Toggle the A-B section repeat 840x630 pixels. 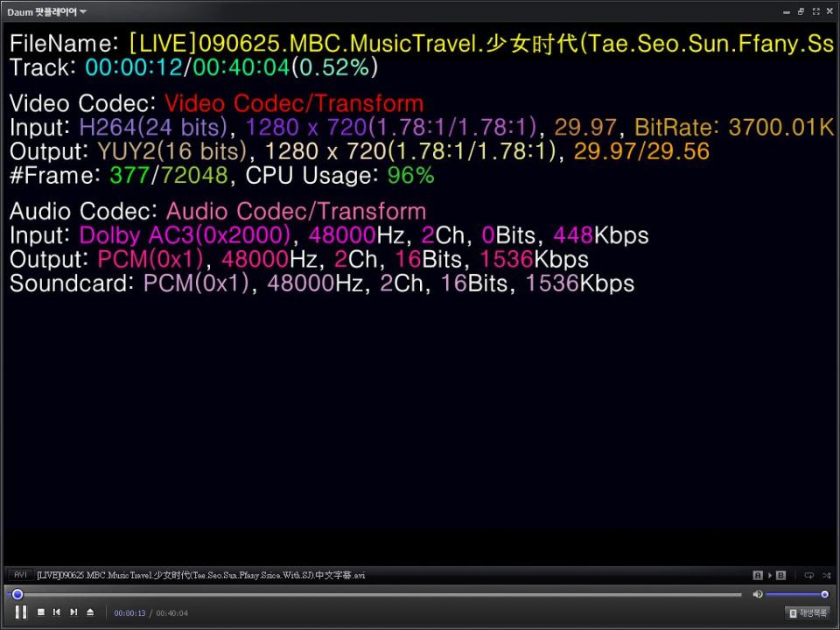[x=769, y=575]
